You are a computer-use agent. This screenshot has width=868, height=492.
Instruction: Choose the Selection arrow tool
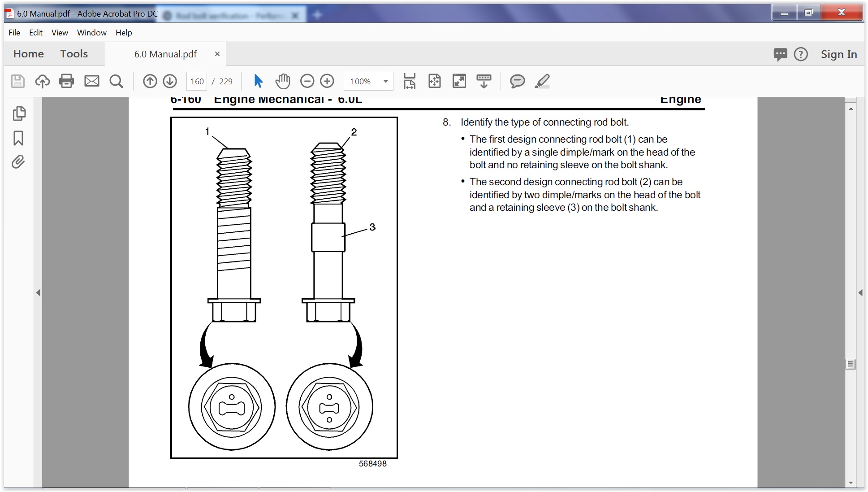(258, 81)
